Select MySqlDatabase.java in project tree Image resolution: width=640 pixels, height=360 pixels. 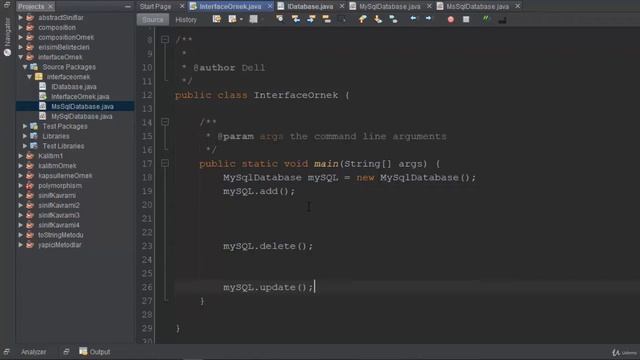[82, 116]
